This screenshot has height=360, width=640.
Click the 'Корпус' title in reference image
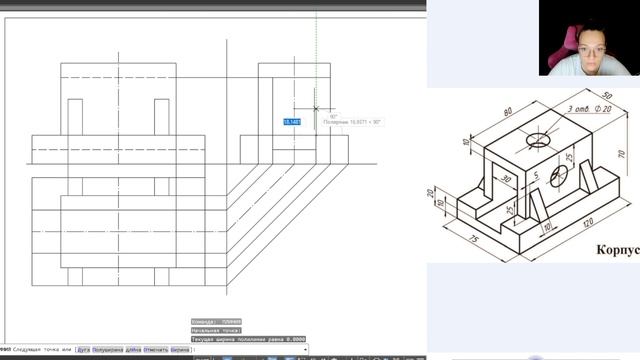coord(618,249)
